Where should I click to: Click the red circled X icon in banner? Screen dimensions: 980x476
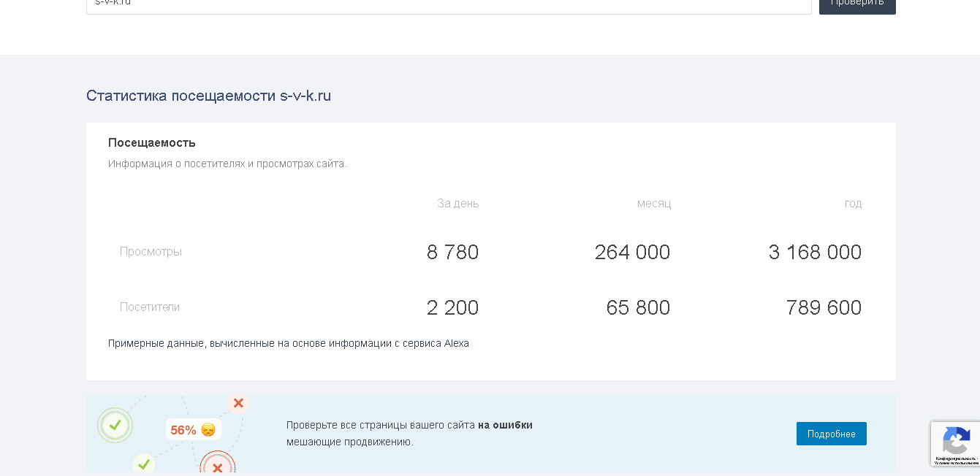coord(217,467)
